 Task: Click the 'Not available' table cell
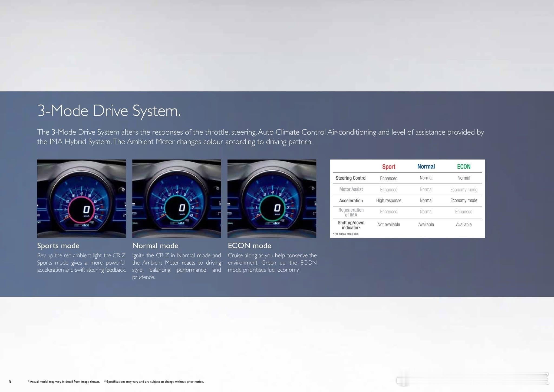click(x=389, y=225)
